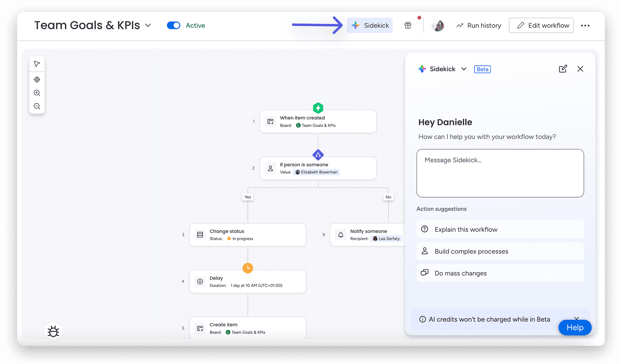Image resolution: width=622 pixels, height=364 pixels.
Task: Open Sidekick from the top bar
Action: coord(370,25)
